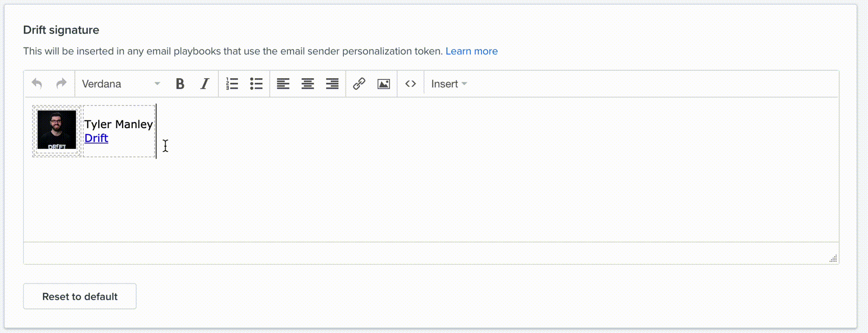The width and height of the screenshot is (868, 333).
Task: Select the profile photo in signature
Action: point(57,130)
